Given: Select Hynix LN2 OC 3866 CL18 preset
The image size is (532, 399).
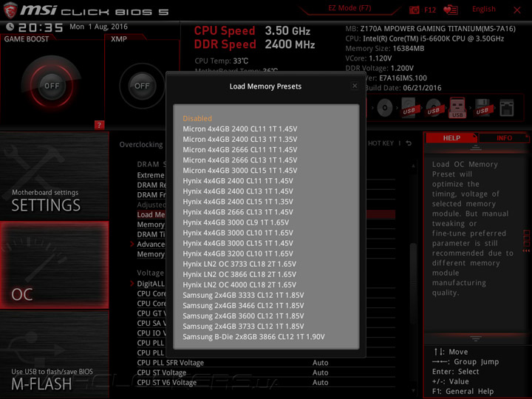Looking at the screenshot, I should [239, 274].
